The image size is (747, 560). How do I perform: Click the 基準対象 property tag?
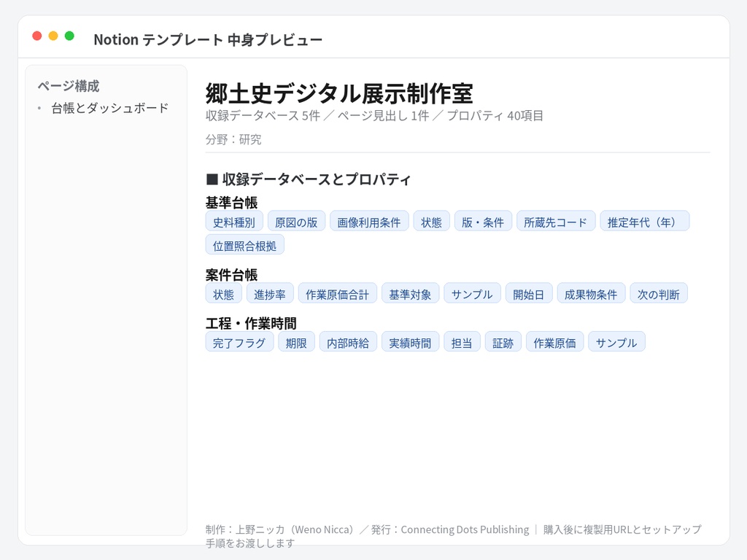[410, 293]
